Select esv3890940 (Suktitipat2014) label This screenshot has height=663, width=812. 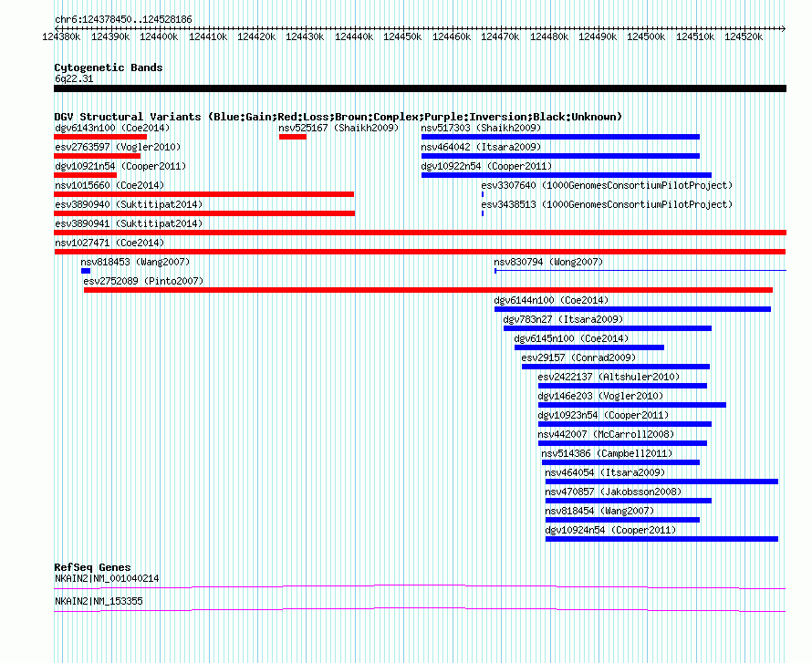[x=129, y=204]
